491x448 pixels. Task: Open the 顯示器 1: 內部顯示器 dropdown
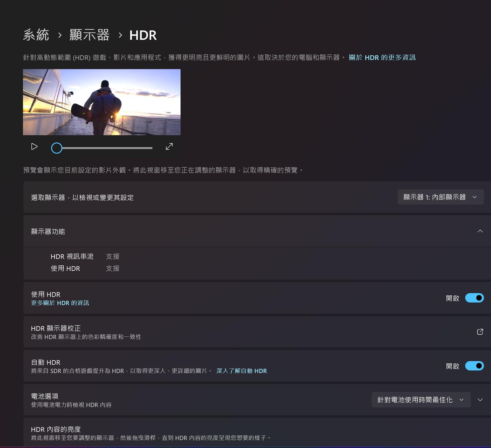[440, 197]
